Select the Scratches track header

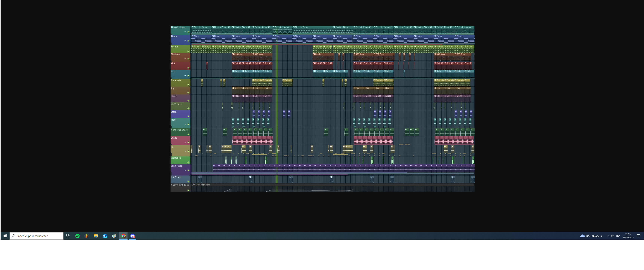(180, 160)
